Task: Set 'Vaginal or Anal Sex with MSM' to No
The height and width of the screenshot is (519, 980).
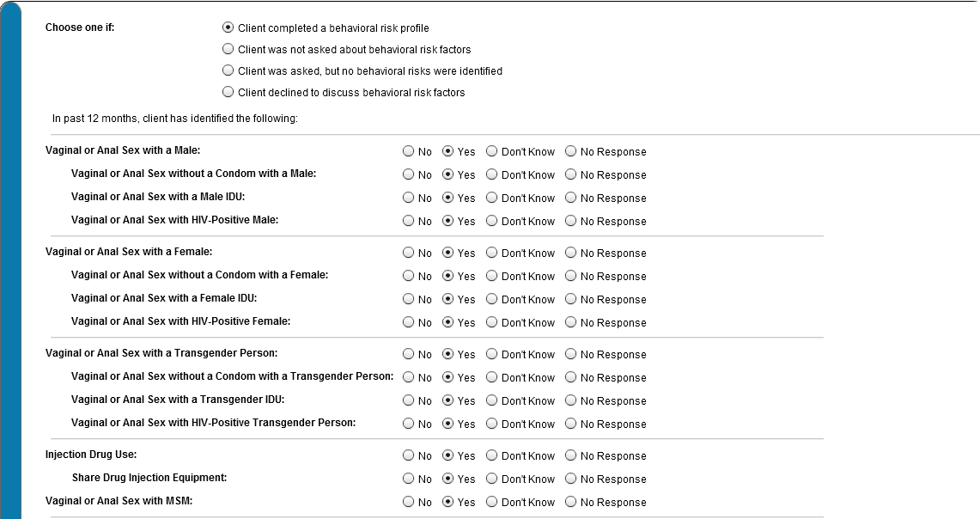Action: 408,502
